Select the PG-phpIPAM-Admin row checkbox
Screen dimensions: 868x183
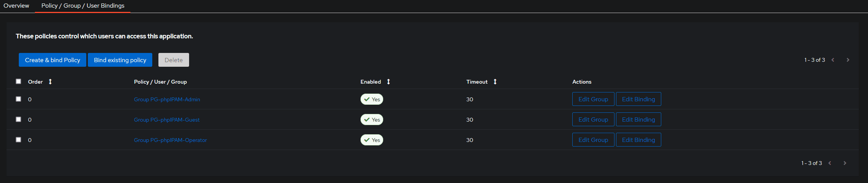(x=18, y=99)
